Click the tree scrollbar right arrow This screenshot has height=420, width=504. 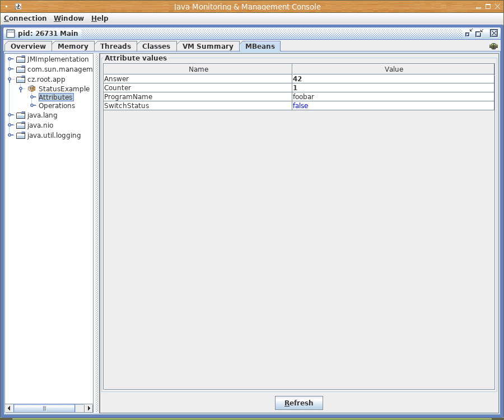click(88, 408)
